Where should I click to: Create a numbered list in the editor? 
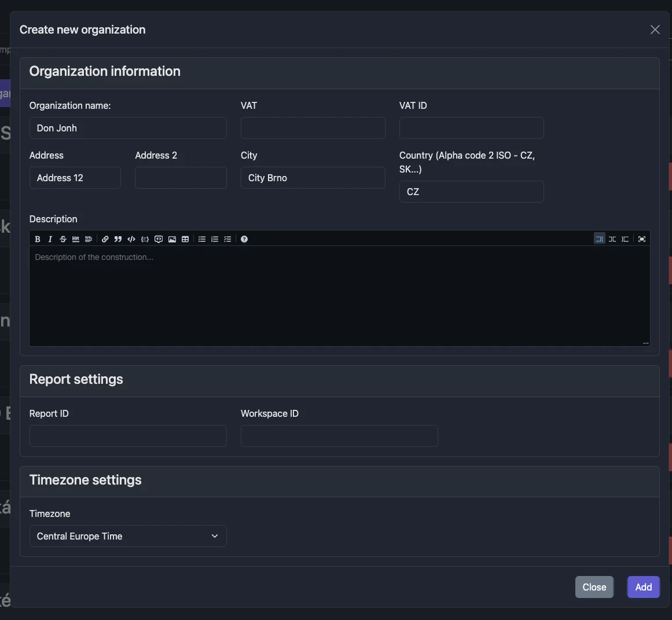214,239
